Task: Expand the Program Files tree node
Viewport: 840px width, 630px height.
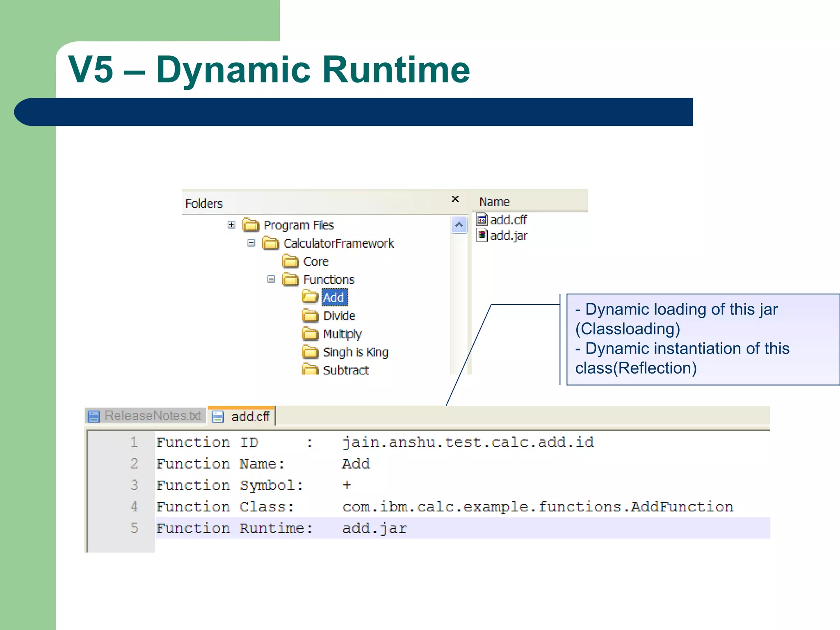Action: click(x=231, y=225)
